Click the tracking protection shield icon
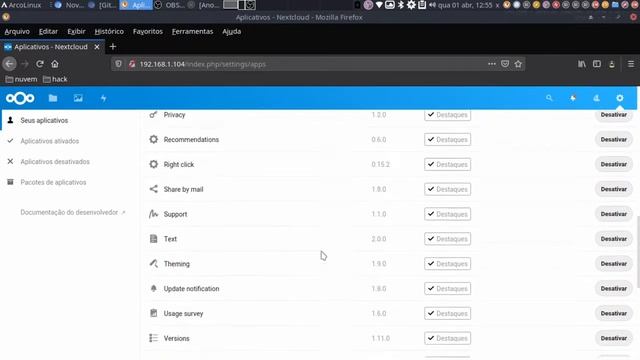Image resolution: width=640 pixels, height=360 pixels. 118,64
